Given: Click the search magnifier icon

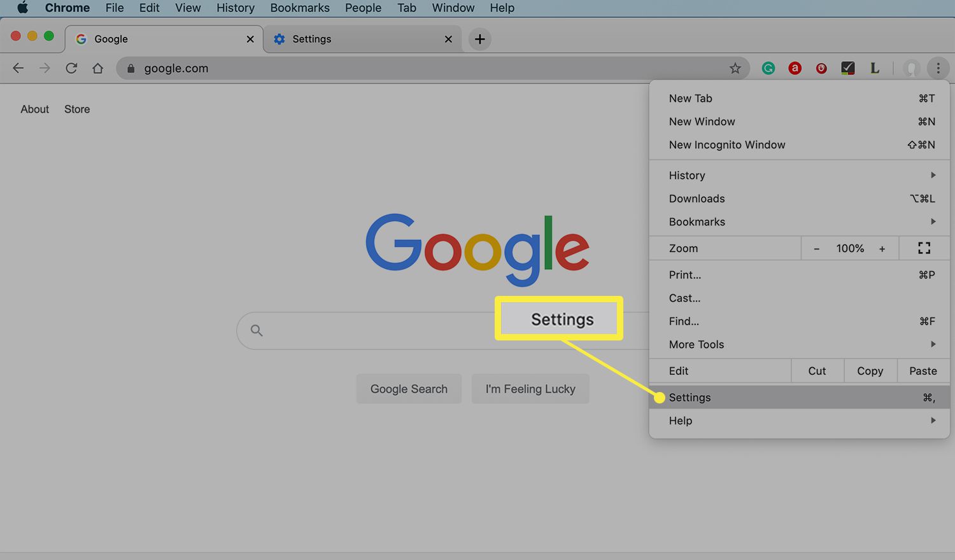Looking at the screenshot, I should (x=257, y=330).
